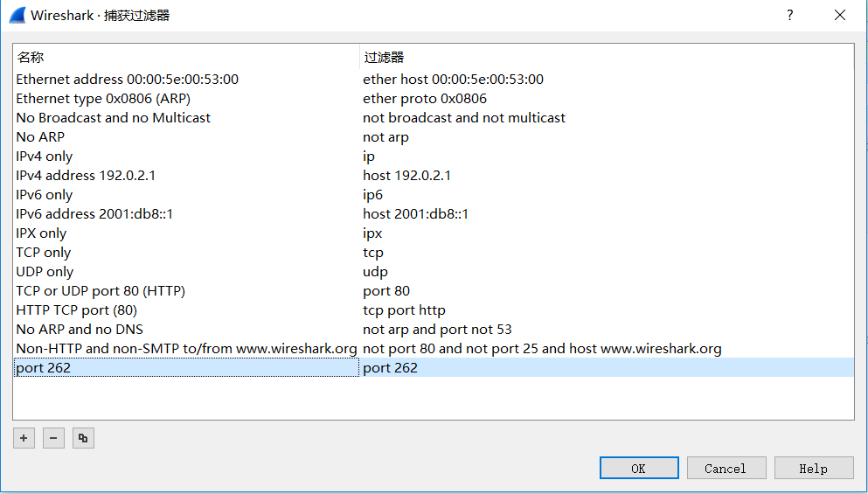Click filter expression 'ether proto 0x0806'

click(425, 99)
